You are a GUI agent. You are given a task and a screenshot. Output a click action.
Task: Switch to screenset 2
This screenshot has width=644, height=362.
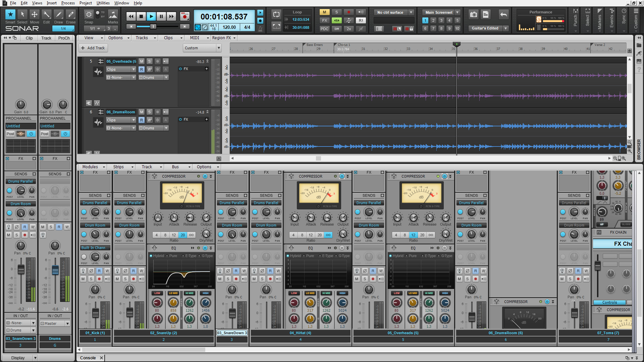433,20
